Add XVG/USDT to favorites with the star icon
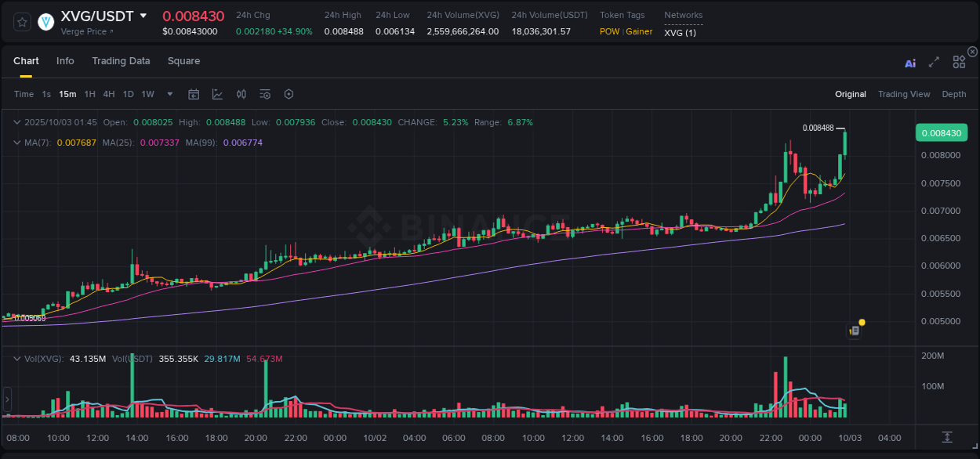Screen dimensions: 980x459 [21, 23]
